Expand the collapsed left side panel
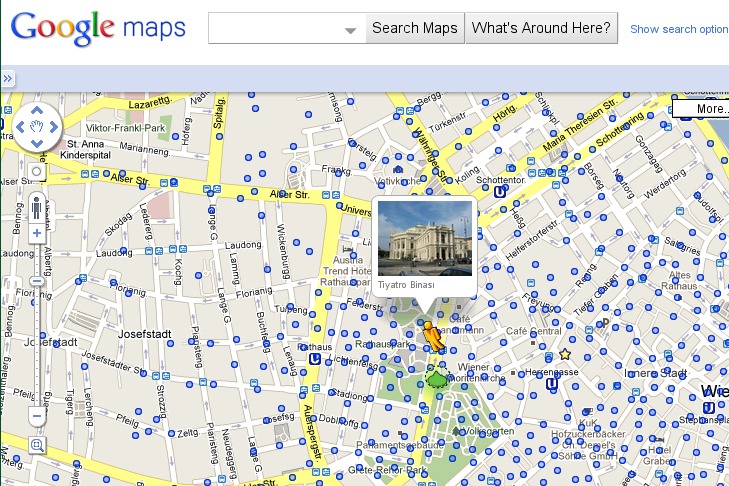 click(7, 79)
